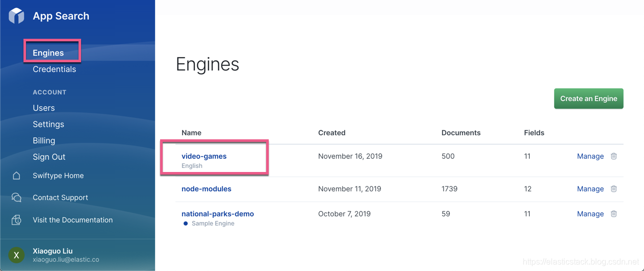Go to the Users account page
Viewport: 644px width, 271px height.
[44, 108]
